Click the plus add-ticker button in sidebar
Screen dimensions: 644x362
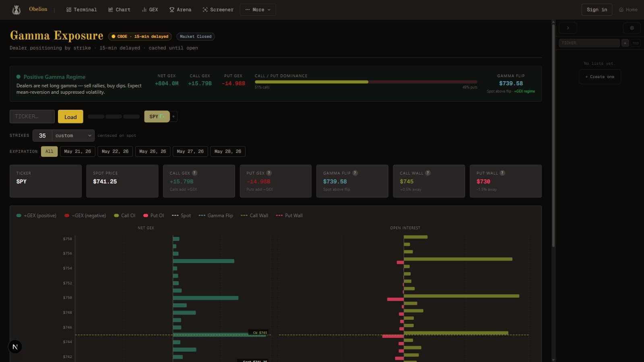click(625, 43)
